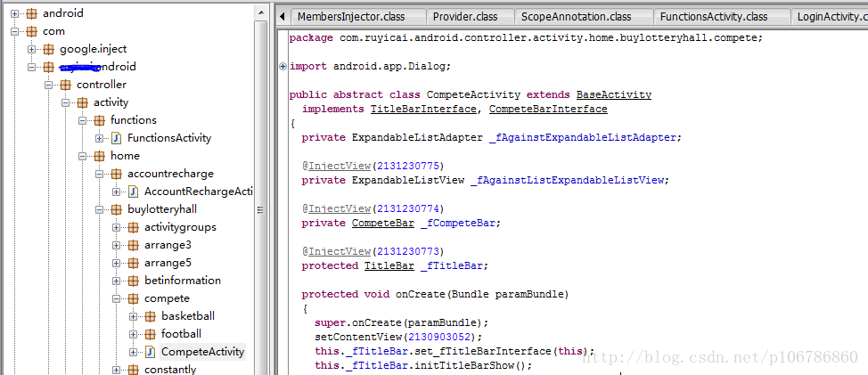Image resolution: width=868 pixels, height=375 pixels.
Task: Click the home package icon
Action: click(x=100, y=156)
